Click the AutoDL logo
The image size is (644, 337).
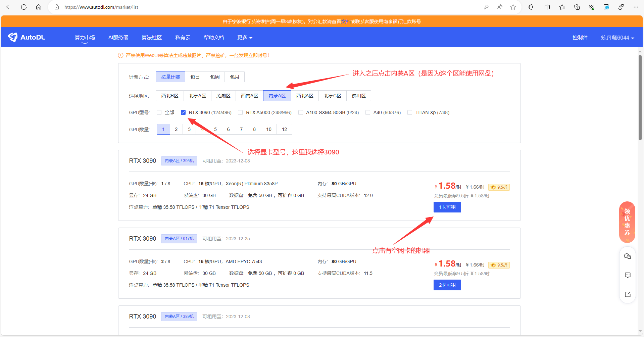click(x=27, y=37)
